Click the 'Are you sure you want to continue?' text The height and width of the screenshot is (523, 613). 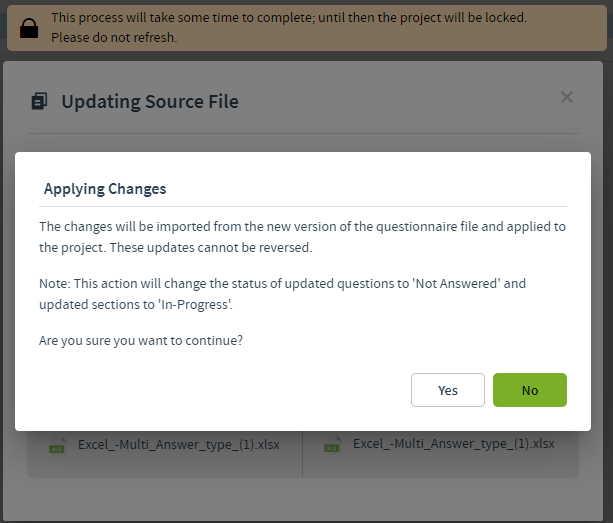(x=141, y=340)
